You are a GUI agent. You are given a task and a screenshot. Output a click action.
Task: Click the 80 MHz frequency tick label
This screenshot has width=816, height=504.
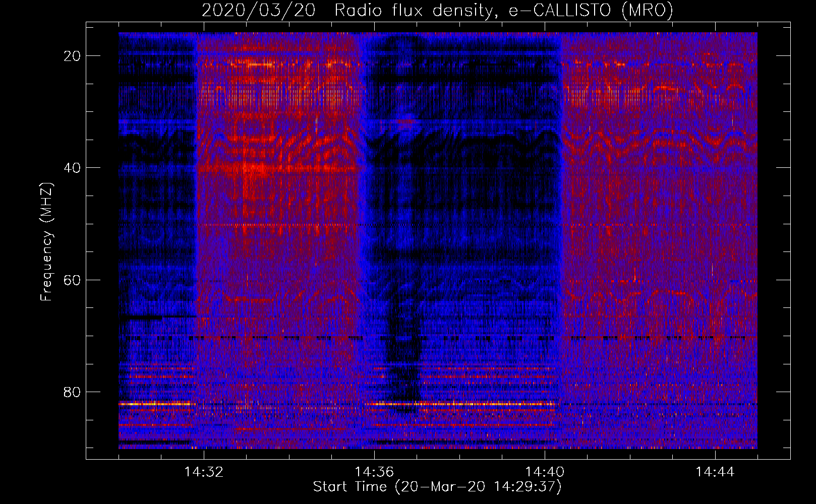73,392
